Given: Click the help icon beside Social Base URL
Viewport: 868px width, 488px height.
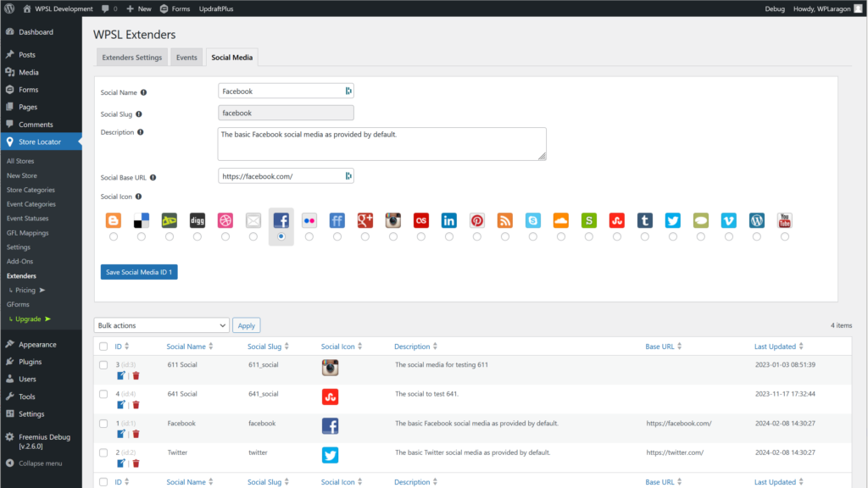Looking at the screenshot, I should [153, 178].
